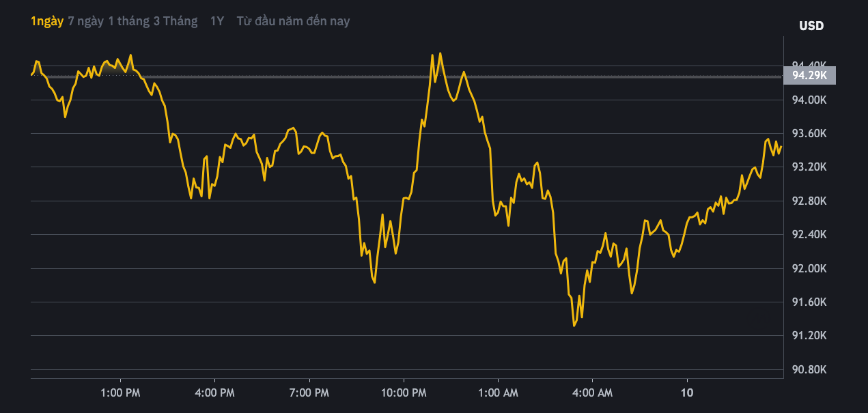
Task: Click the 92.00K price axis label
Action: pyautogui.click(x=809, y=269)
